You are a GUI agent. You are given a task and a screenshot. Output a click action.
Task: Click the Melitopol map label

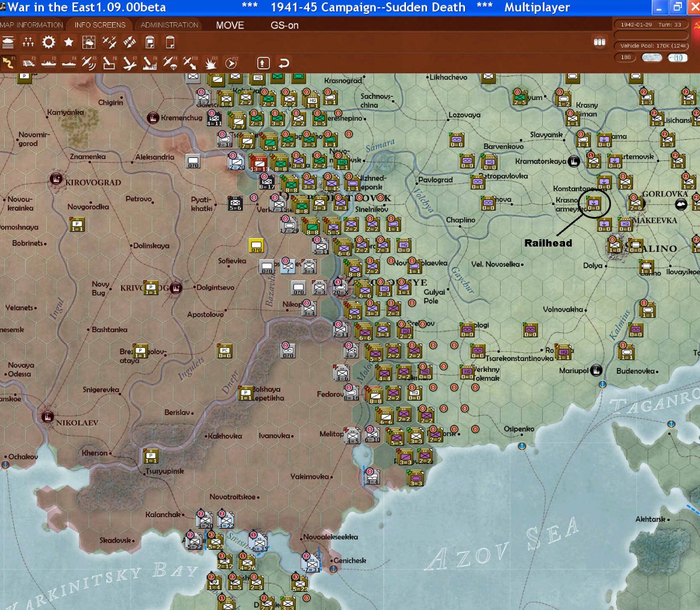[x=332, y=433]
